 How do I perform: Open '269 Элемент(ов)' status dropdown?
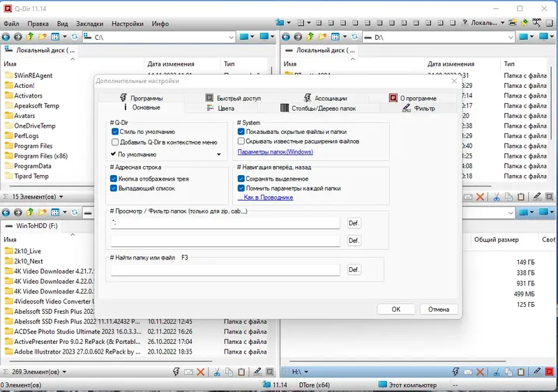pyautogui.click(x=64, y=372)
